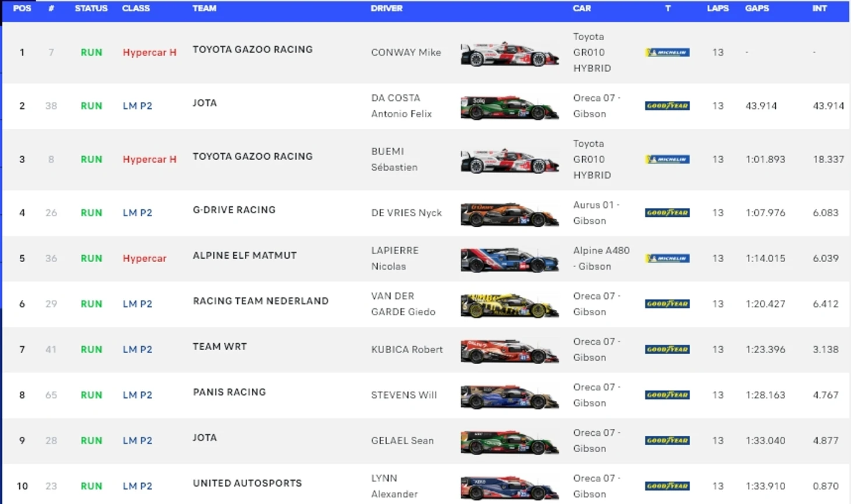Click the GAPS column header

coord(757,9)
